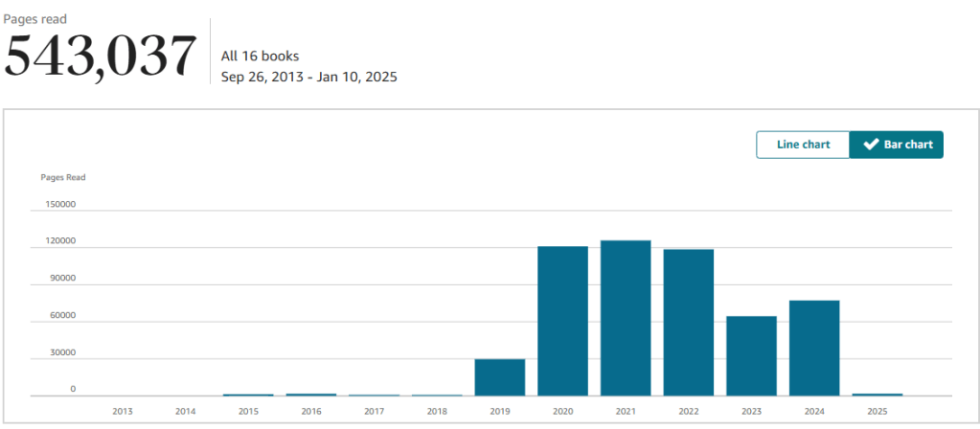The height and width of the screenshot is (429, 980).
Task: Click the 2013 x-axis year label
Action: [x=123, y=411]
